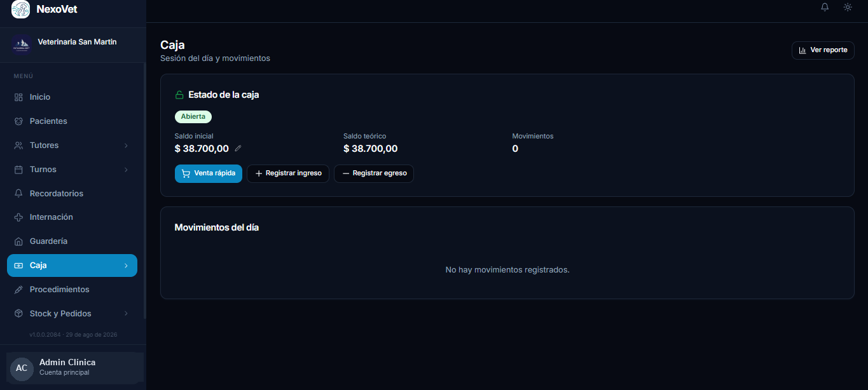Open the Admin Clínica account panel
868x390 pixels.
(75, 367)
